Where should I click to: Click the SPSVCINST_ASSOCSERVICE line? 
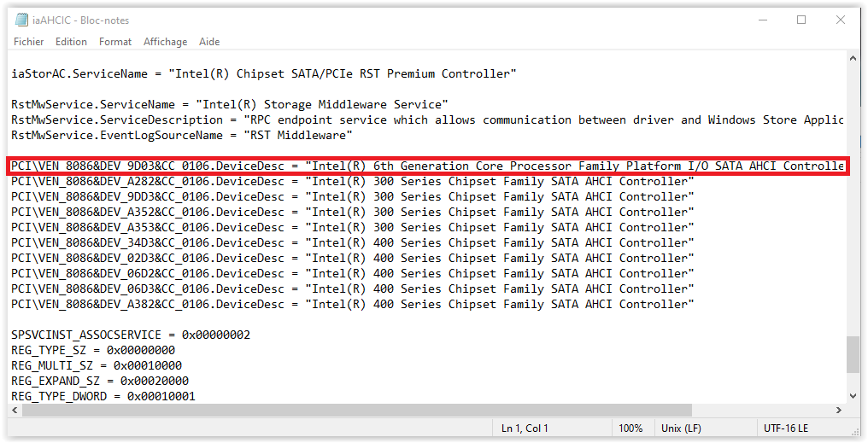pos(131,335)
